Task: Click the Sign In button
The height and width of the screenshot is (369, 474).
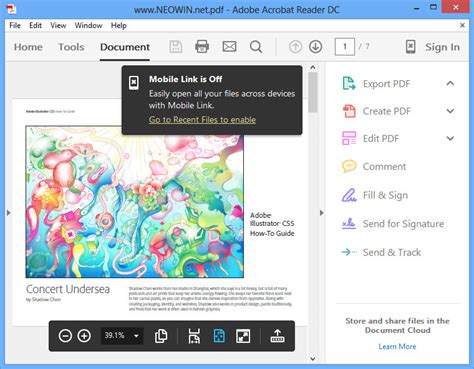Action: click(442, 47)
